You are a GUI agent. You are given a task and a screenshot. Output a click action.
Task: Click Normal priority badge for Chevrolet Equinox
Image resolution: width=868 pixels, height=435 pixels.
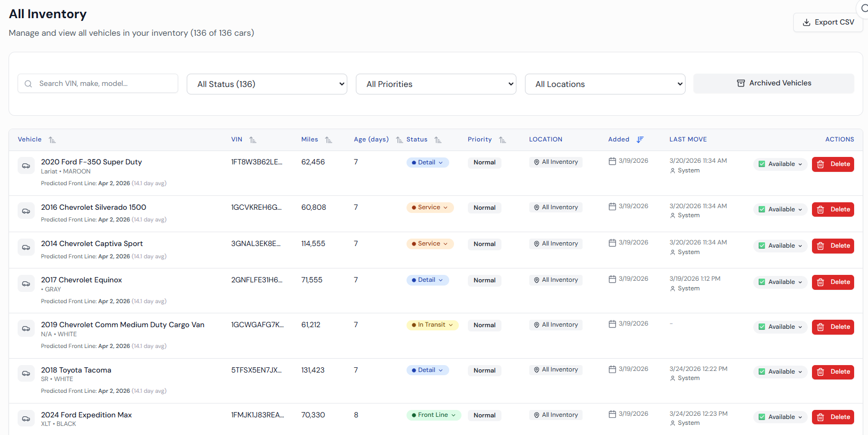tap(484, 280)
